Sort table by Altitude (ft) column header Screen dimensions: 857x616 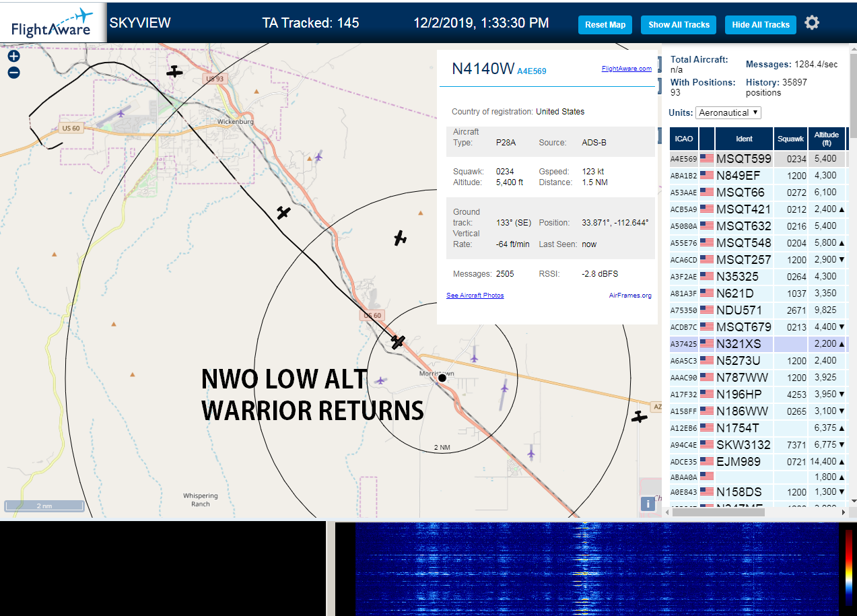click(x=826, y=139)
